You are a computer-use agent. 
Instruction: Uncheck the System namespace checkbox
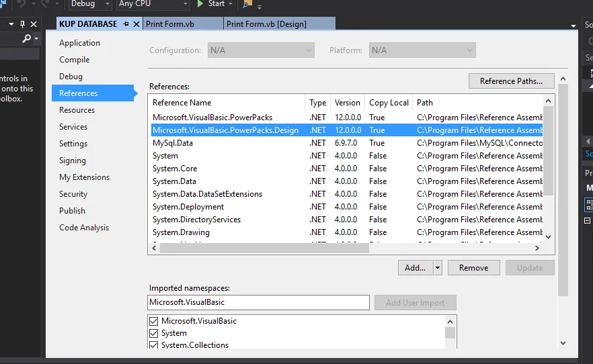click(x=153, y=333)
